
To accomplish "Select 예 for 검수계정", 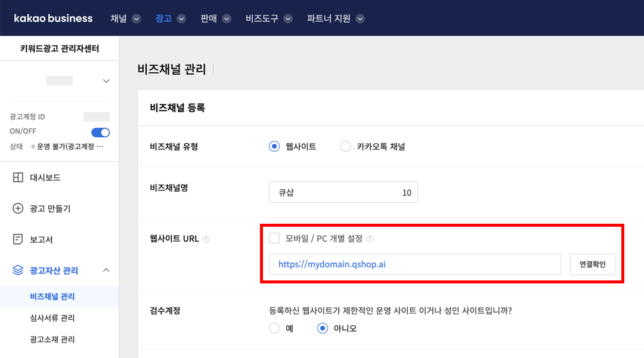I will [274, 328].
